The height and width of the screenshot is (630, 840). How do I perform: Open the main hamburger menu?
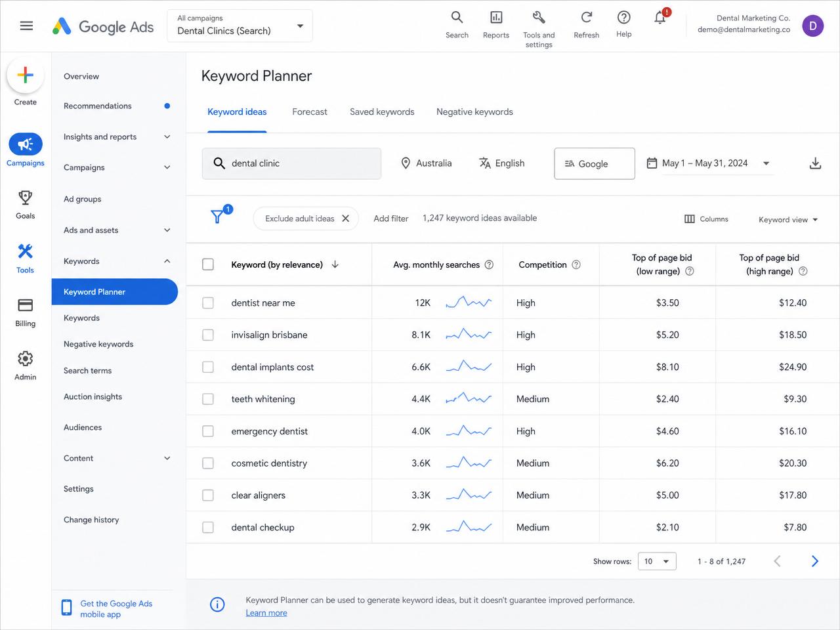tap(26, 26)
